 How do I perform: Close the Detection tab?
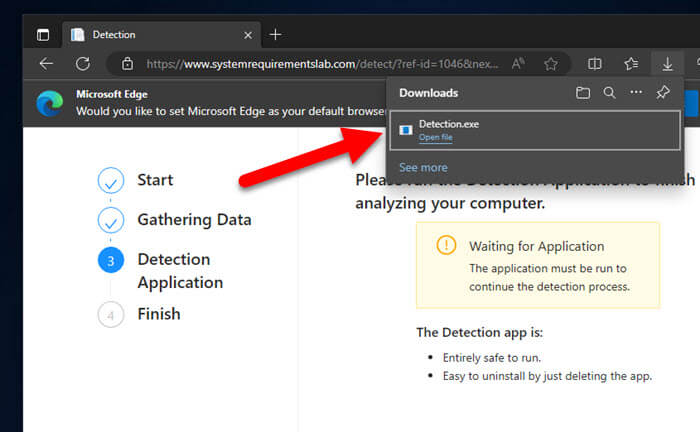click(248, 35)
